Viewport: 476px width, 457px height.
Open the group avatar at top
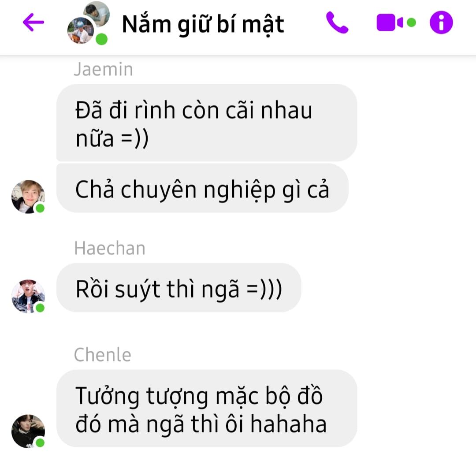click(x=88, y=23)
